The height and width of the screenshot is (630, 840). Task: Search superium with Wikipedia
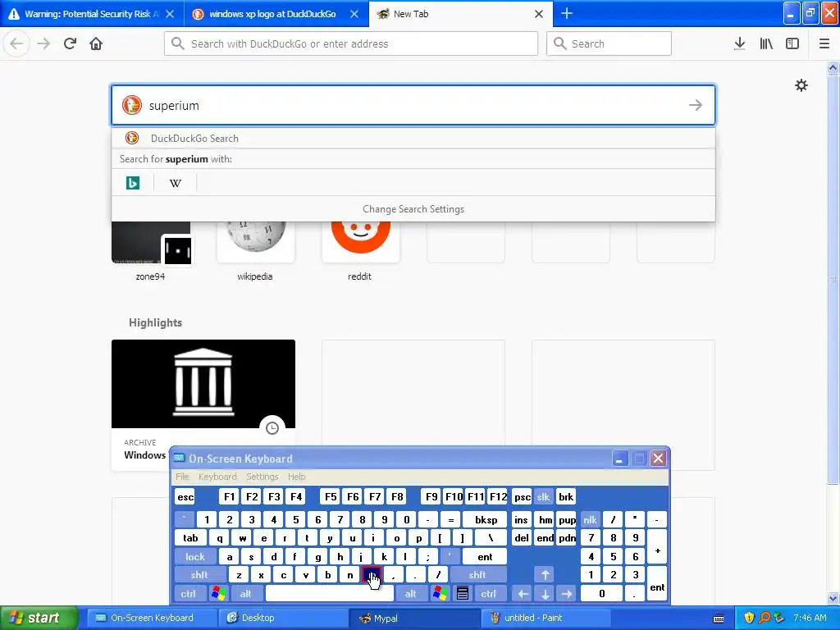coord(176,183)
